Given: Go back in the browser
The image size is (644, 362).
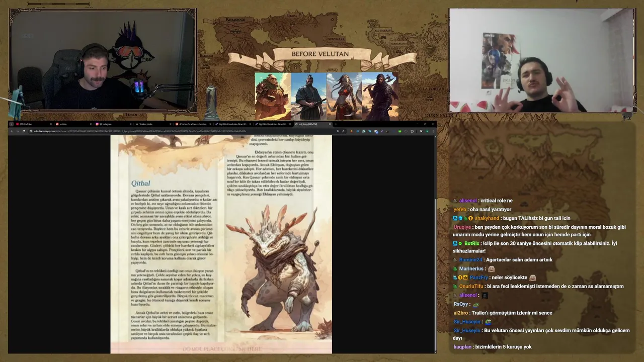Looking at the screenshot, I should (x=12, y=131).
